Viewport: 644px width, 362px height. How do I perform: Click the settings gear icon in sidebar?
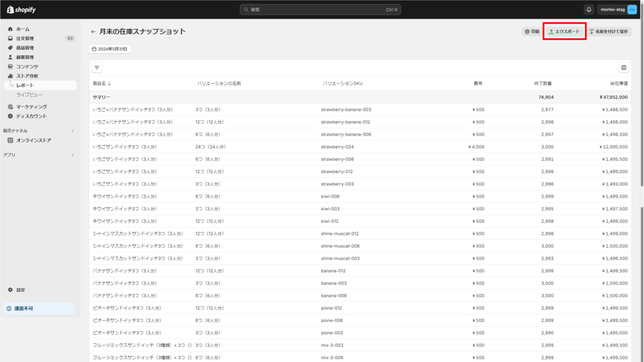click(x=10, y=290)
